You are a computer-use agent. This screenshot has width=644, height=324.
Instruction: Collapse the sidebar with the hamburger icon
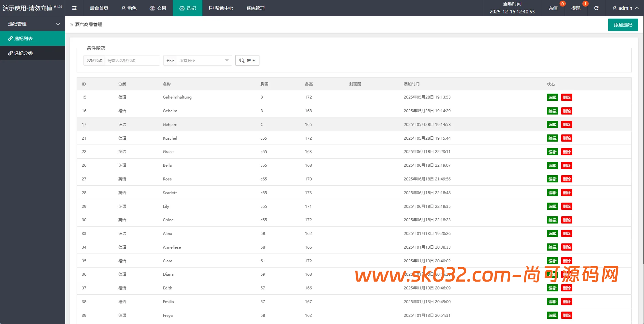click(x=74, y=8)
